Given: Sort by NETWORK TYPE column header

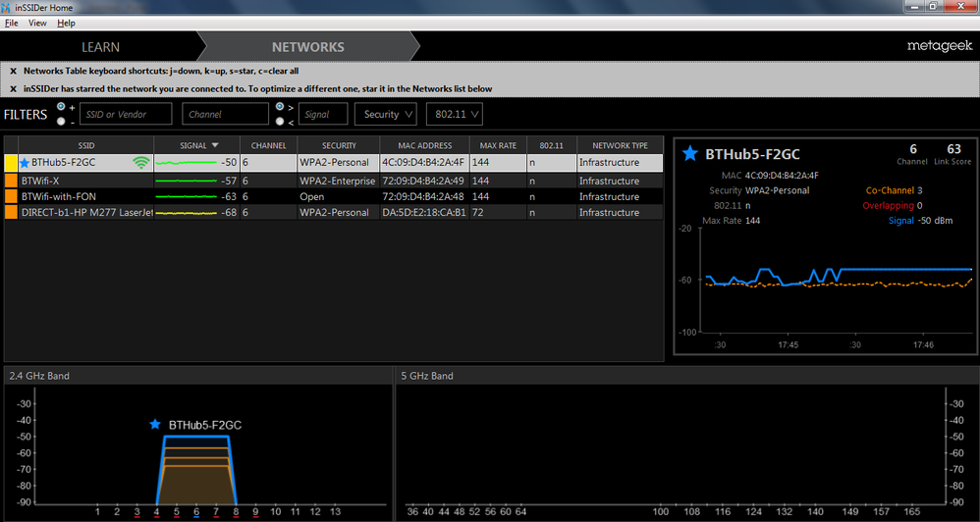Looking at the screenshot, I should [x=620, y=145].
